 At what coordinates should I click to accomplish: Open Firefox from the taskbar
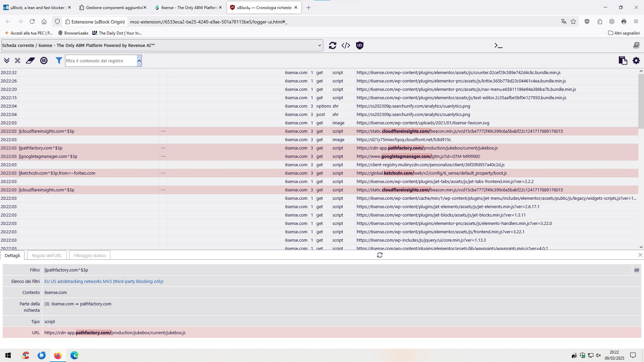click(58, 355)
